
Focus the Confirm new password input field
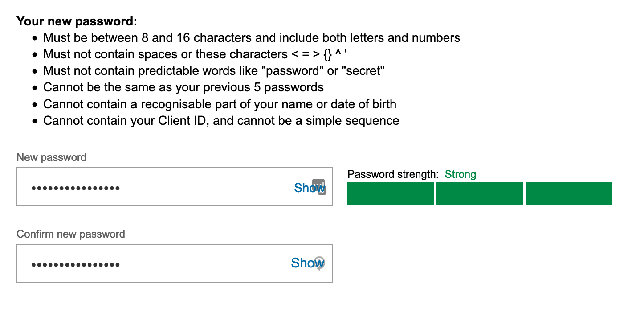pyautogui.click(x=156, y=263)
